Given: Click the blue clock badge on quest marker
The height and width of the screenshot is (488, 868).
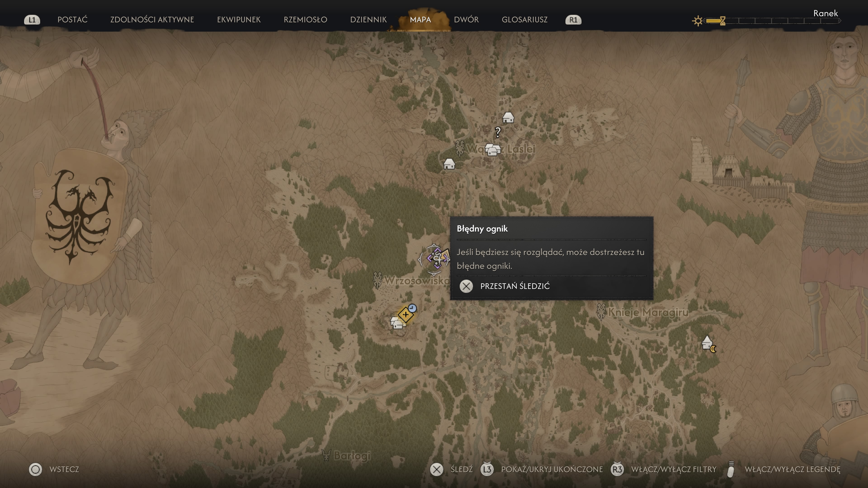Looking at the screenshot, I should (x=412, y=308).
